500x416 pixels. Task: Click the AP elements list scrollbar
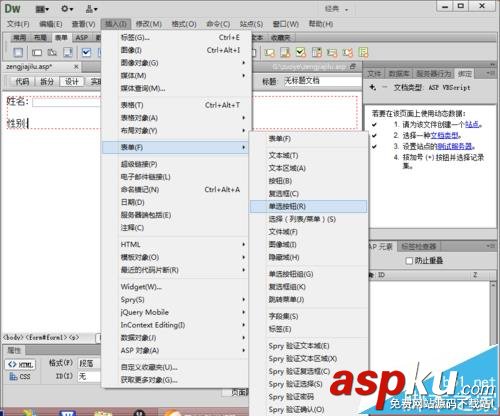pos(493,313)
